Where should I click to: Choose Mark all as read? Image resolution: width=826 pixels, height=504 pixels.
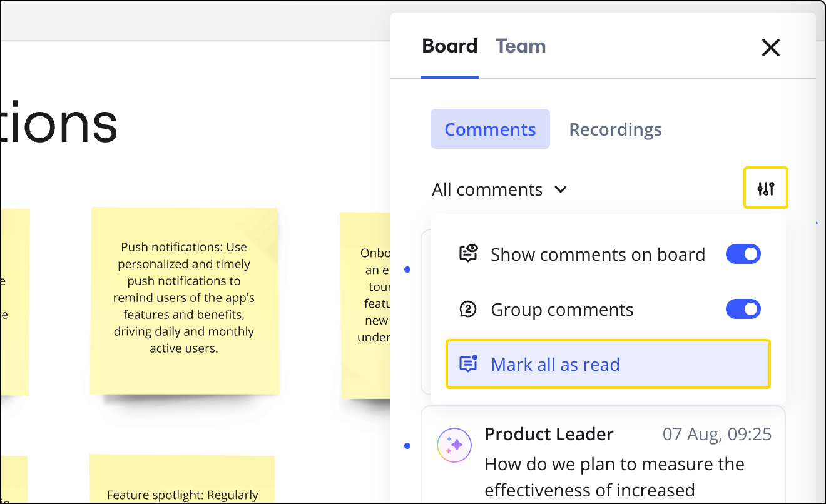coord(555,365)
